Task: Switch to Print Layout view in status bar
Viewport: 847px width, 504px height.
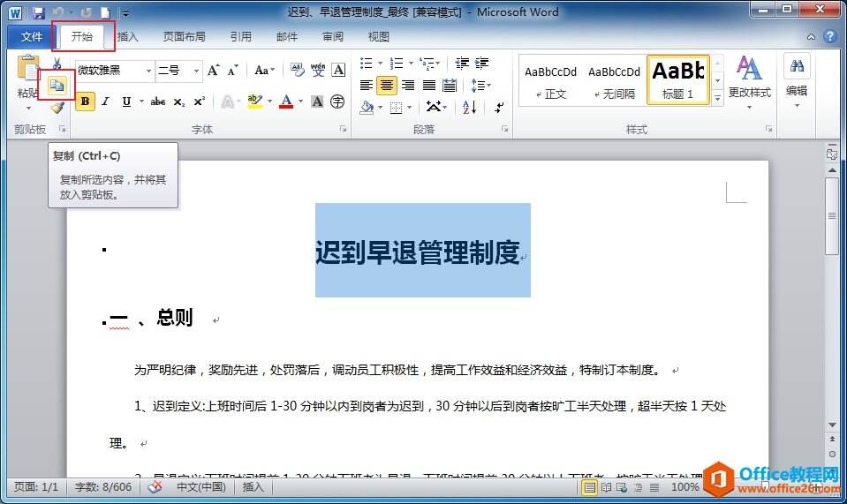Action: [x=589, y=487]
